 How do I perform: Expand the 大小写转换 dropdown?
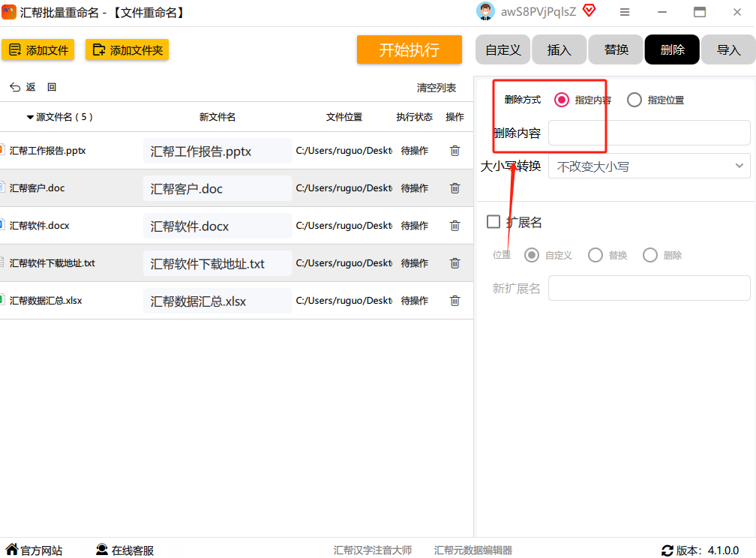[x=649, y=166]
